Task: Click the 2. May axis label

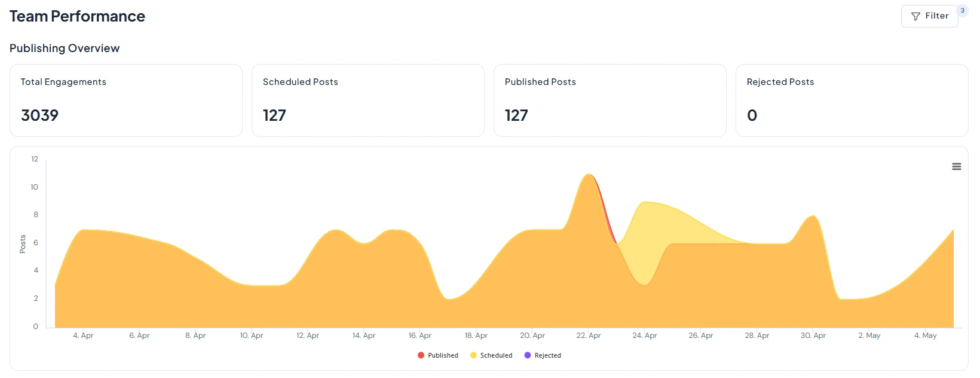Action: (x=869, y=336)
